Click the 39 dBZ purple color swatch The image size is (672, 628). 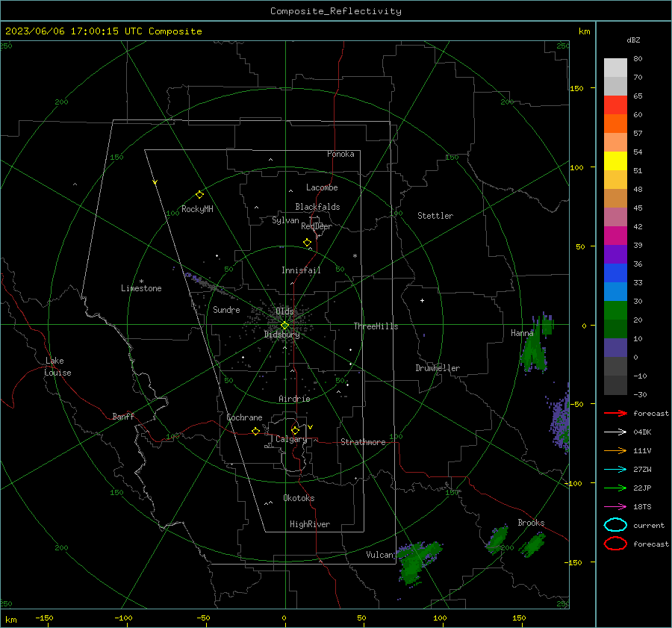pyautogui.click(x=615, y=254)
